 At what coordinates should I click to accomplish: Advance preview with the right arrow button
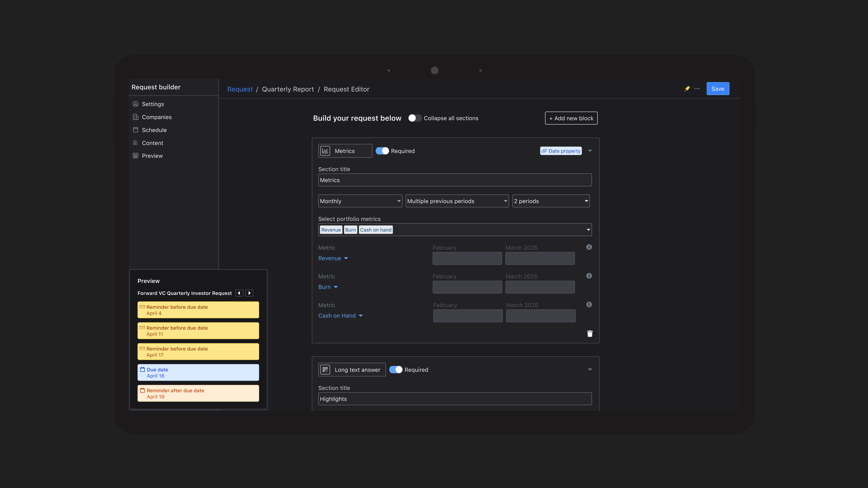point(249,293)
